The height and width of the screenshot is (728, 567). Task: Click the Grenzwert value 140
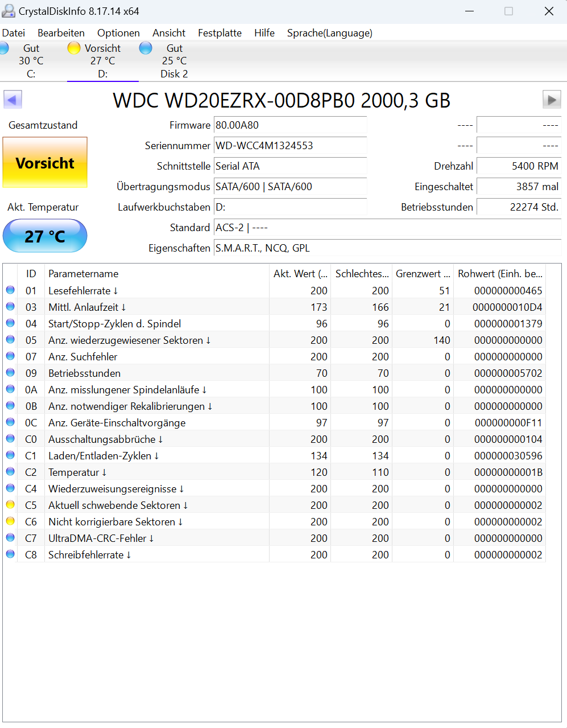click(442, 340)
